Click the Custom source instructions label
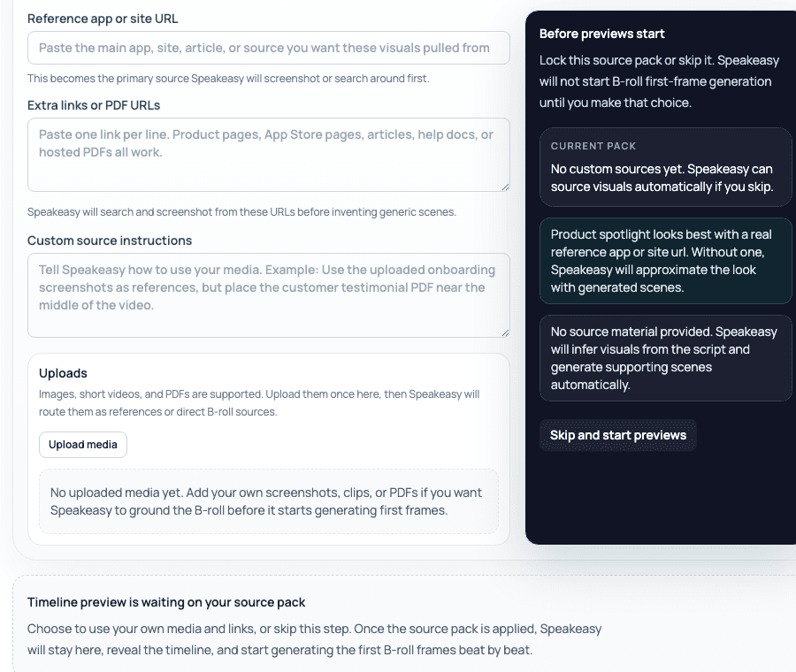This screenshot has height=672, width=796. pos(110,241)
